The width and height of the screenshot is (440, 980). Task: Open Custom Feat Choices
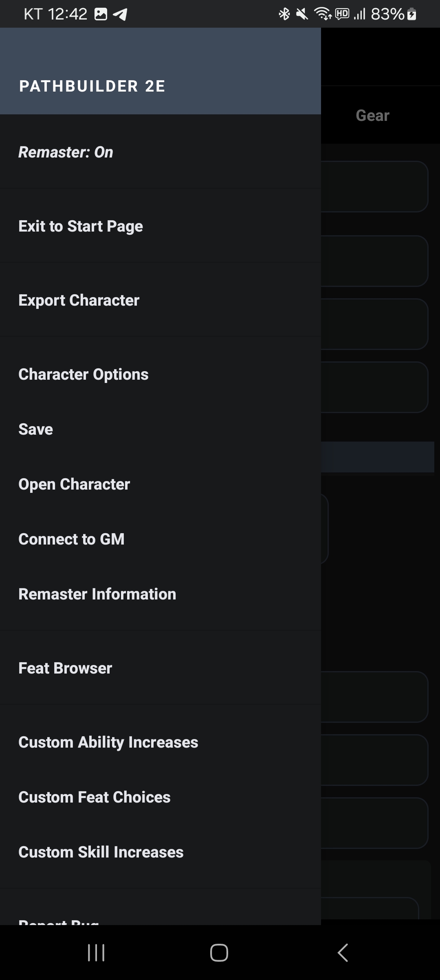click(x=95, y=797)
